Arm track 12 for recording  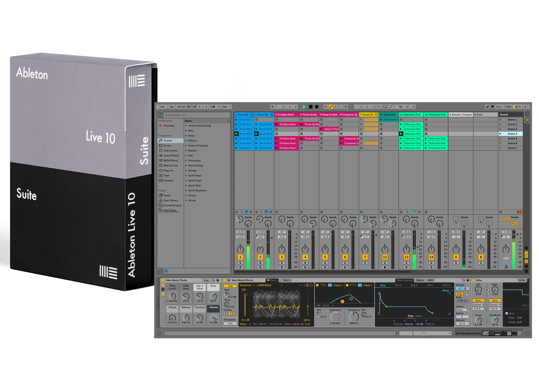point(385,267)
